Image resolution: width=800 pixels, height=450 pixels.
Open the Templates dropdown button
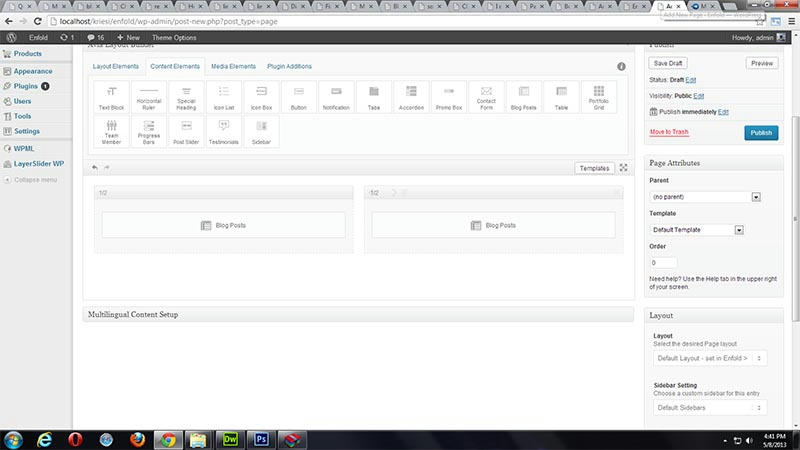[x=594, y=168]
